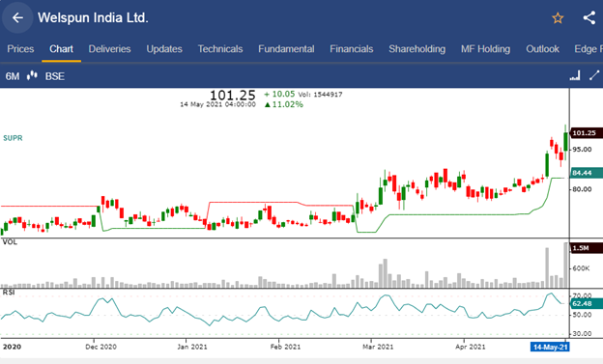Change chart type with candlestick icon
Screen dimensions: 603x364
[x=32, y=75]
